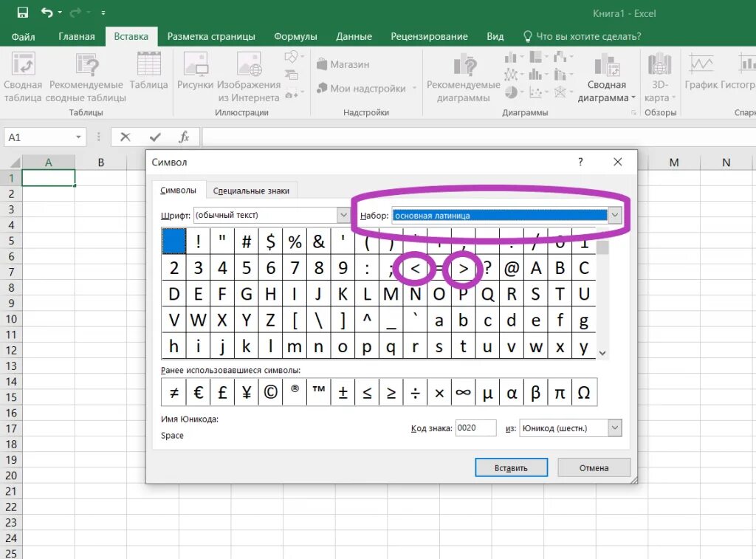Pick the Omega symbol from recent symbols
The image size is (756, 559).
coord(584,393)
